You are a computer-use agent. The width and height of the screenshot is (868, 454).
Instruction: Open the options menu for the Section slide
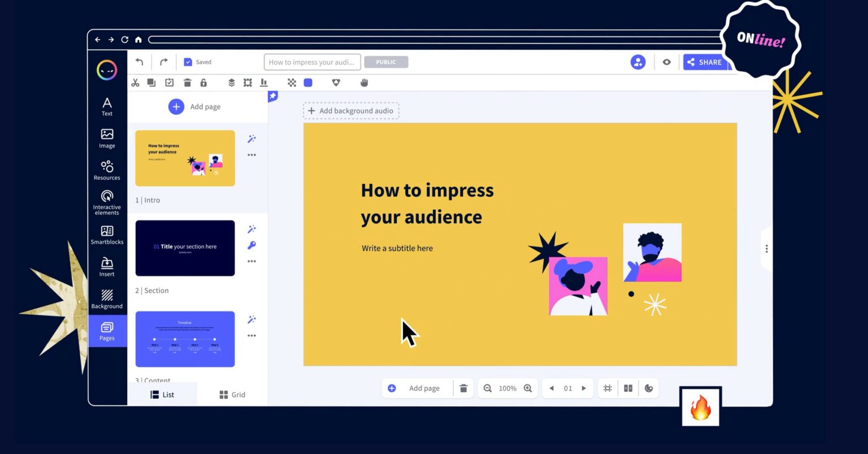pyautogui.click(x=251, y=261)
